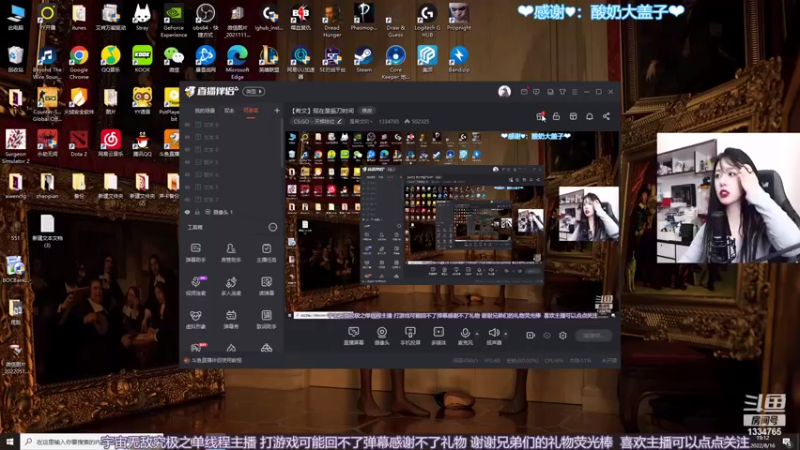Viewport: 800px width, 450px height.
Task: Click the webcam overlay in the stream preview
Action: click(x=589, y=214)
